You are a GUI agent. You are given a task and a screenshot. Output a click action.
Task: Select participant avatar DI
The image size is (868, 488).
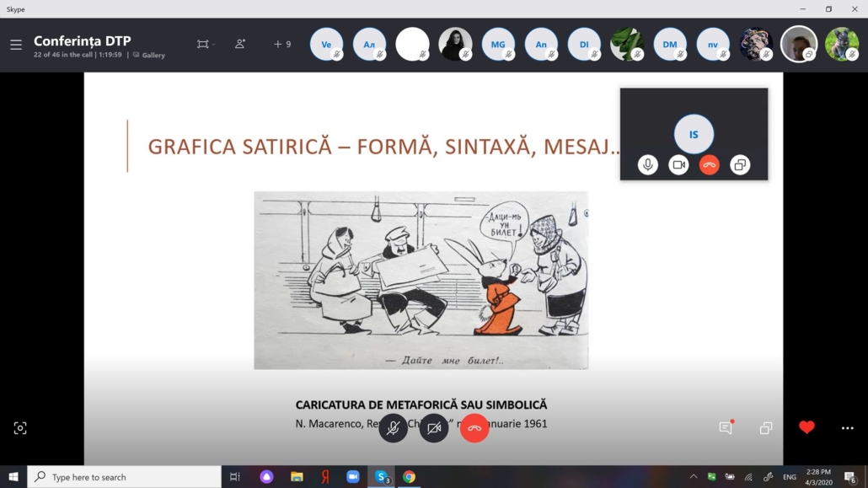(584, 45)
